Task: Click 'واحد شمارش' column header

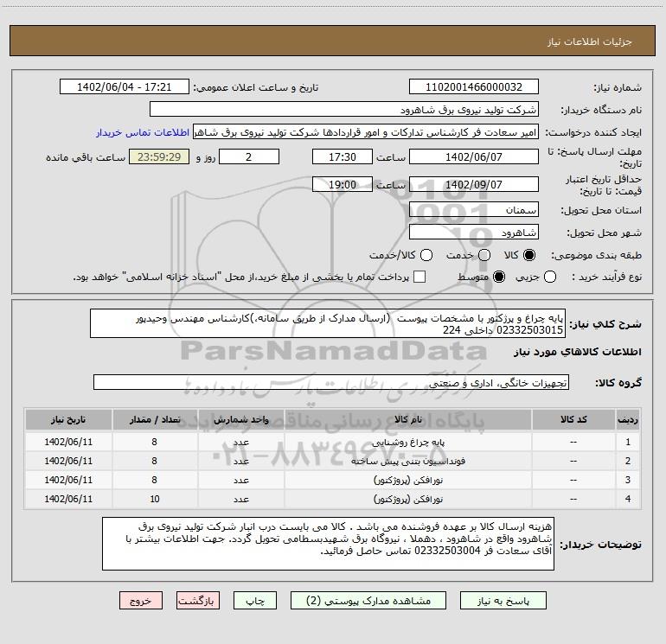Action: point(240,419)
